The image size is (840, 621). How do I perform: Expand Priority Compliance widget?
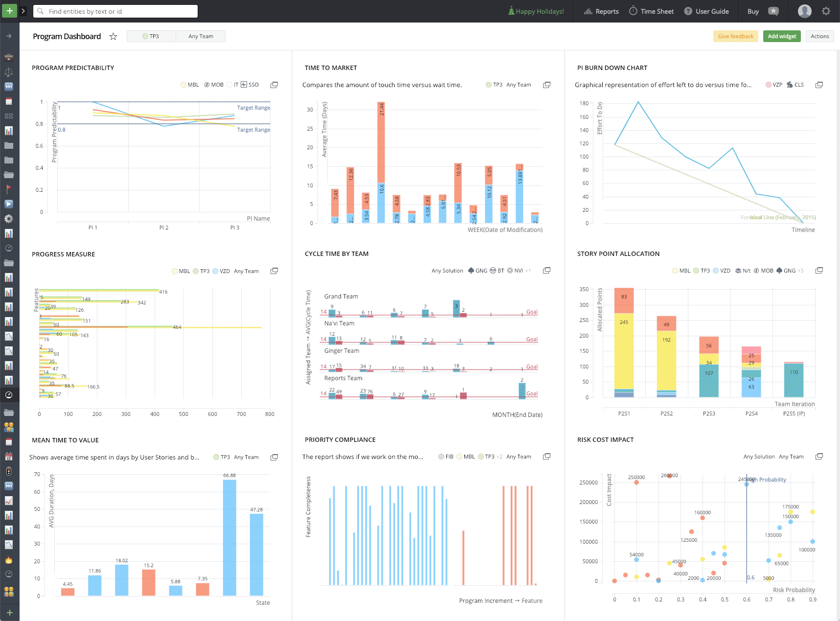tap(547, 457)
